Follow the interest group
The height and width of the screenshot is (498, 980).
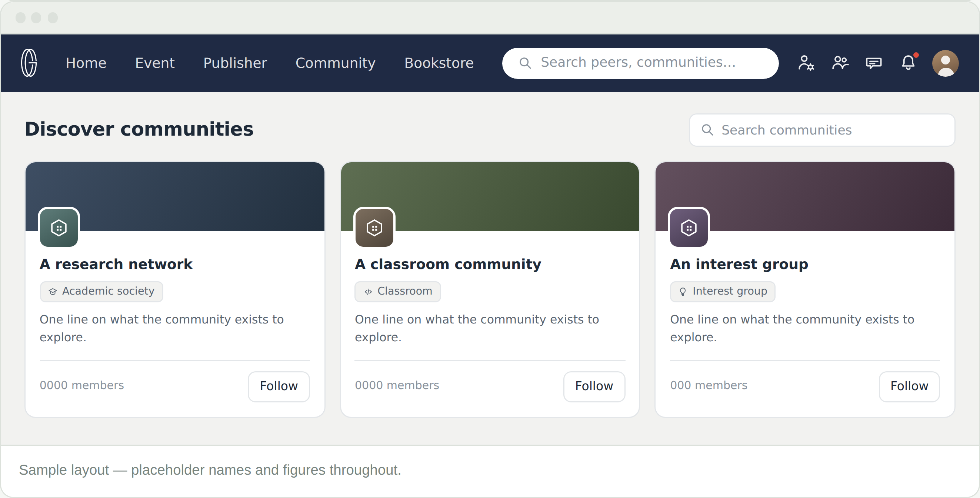click(909, 386)
